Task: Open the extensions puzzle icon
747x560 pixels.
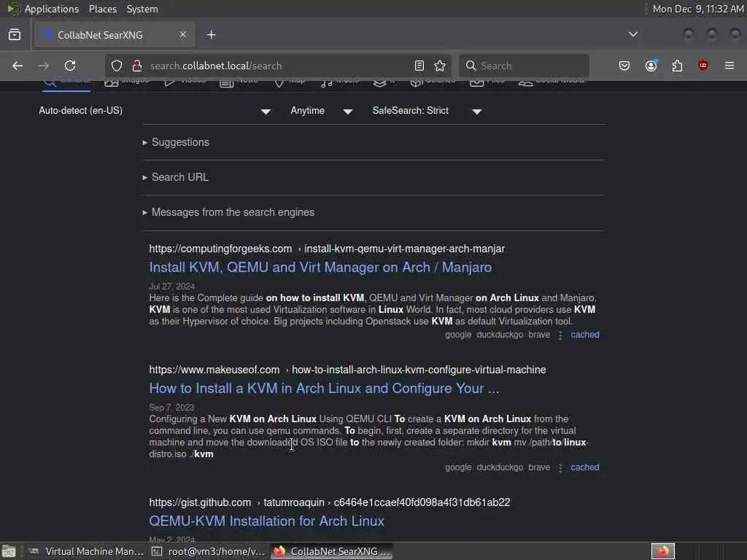Action: tap(677, 66)
